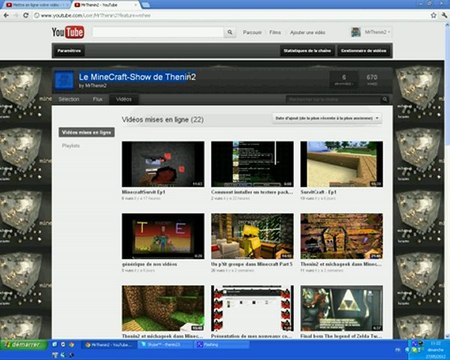
Task: Close the MrThenin2 - YouTube tab
Action: pyautogui.click(x=136, y=5)
